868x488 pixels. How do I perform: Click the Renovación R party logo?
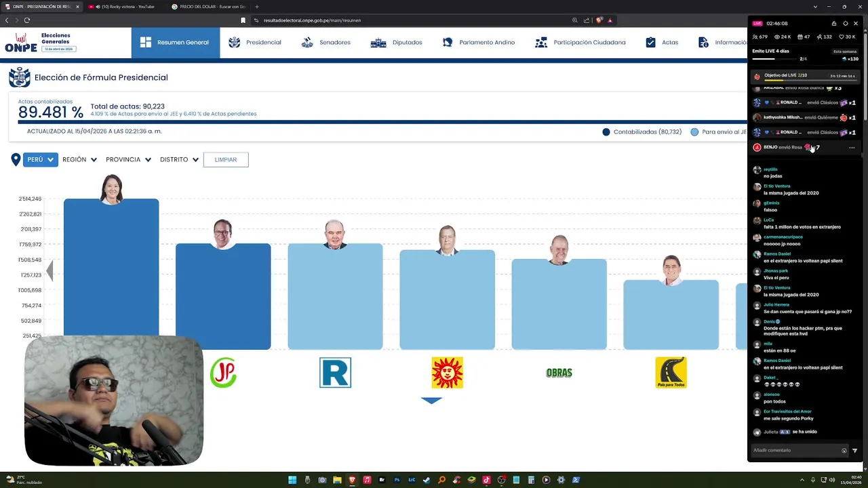point(335,373)
